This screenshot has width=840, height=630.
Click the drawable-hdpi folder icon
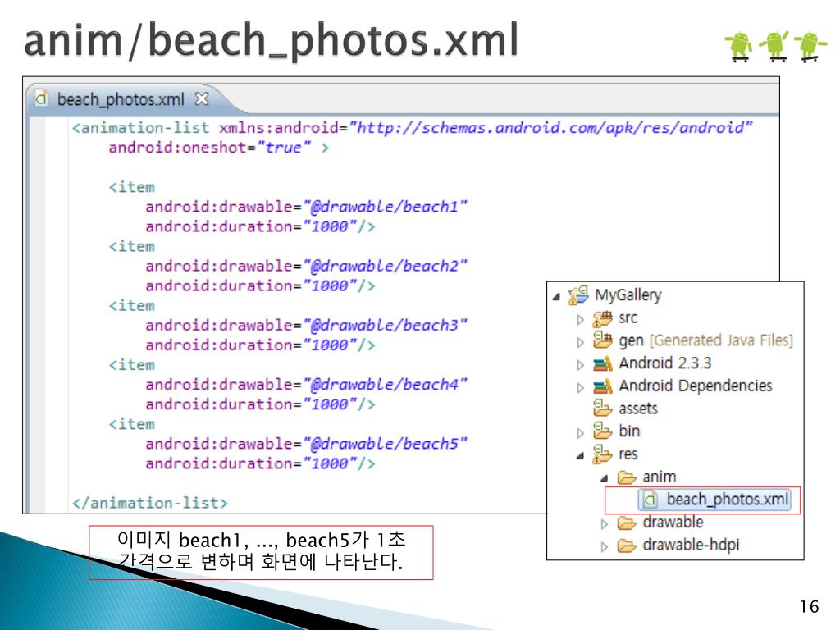pyautogui.click(x=626, y=546)
